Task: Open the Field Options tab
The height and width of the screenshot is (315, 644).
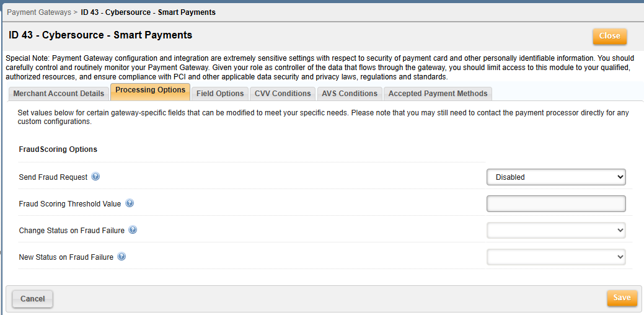Action: 220,94
